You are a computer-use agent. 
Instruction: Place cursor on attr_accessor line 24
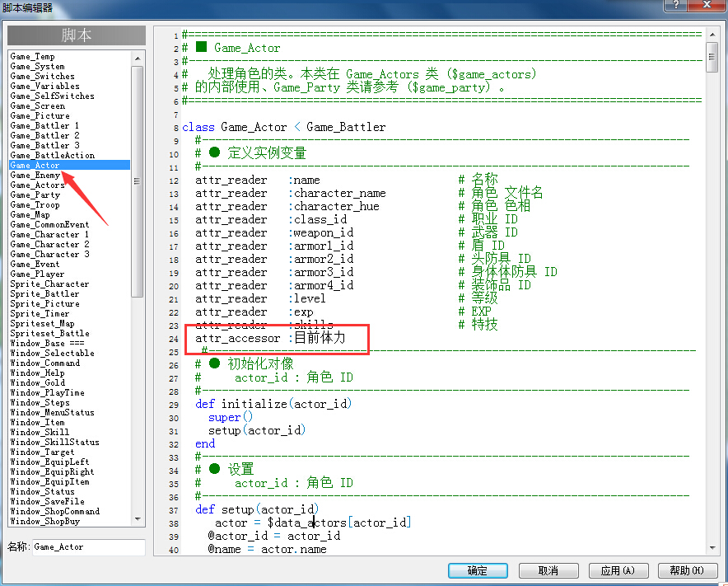click(271, 338)
